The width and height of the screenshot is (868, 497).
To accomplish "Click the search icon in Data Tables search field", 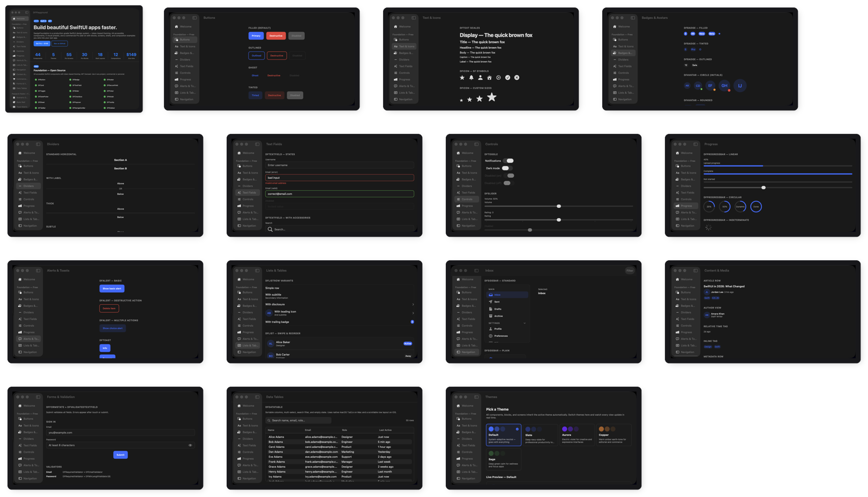I will coord(269,420).
